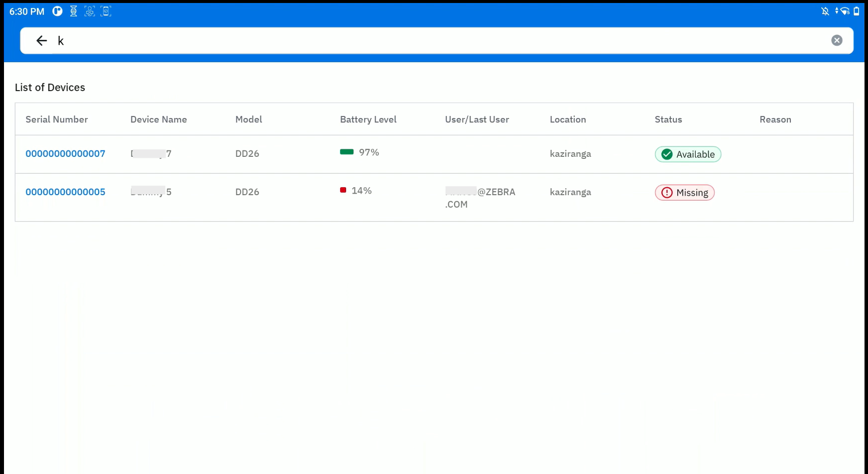The image size is (868, 474).
Task: Tap the DNA helix icon in status bar
Action: coord(74,11)
